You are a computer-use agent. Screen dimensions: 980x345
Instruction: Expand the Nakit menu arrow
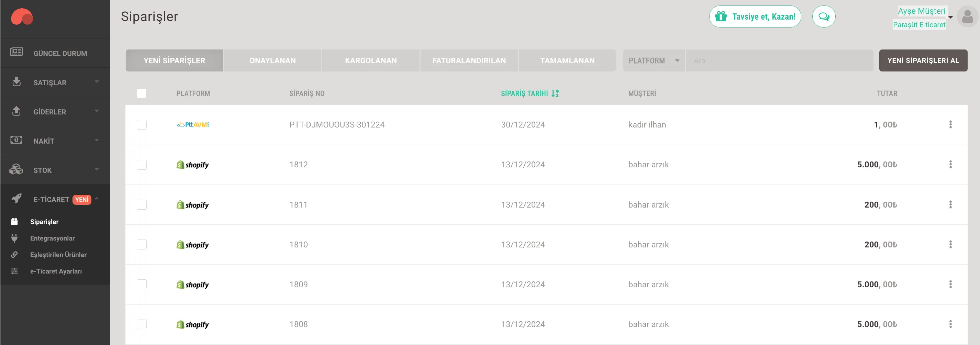click(x=97, y=140)
